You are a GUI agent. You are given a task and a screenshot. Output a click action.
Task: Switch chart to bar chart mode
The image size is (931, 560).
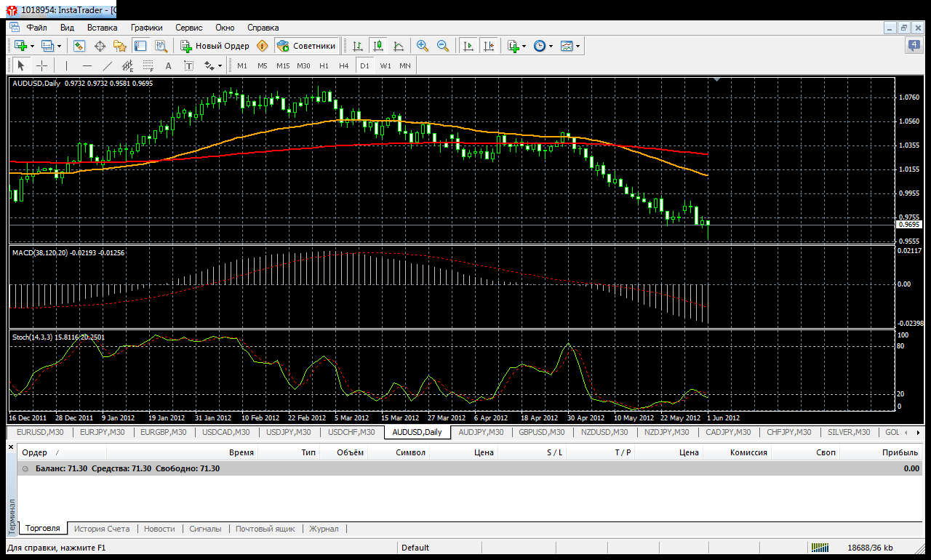pos(357,46)
